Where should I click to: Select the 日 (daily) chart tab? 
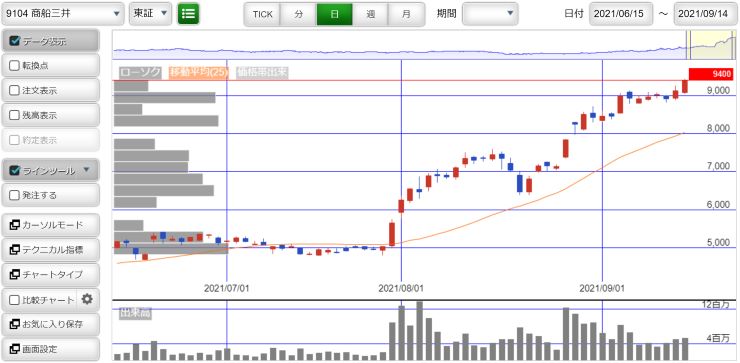point(335,14)
